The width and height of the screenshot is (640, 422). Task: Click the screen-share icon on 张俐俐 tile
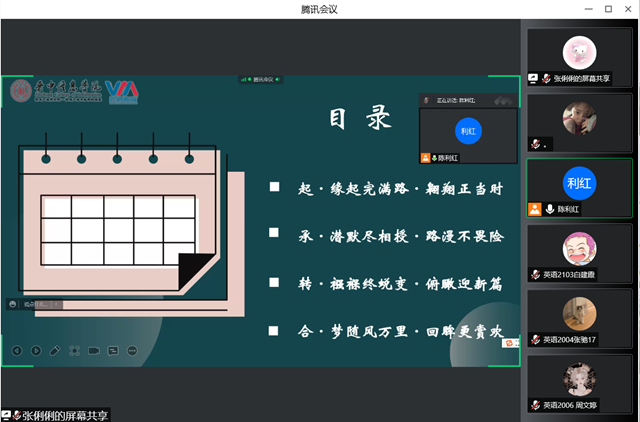point(533,78)
